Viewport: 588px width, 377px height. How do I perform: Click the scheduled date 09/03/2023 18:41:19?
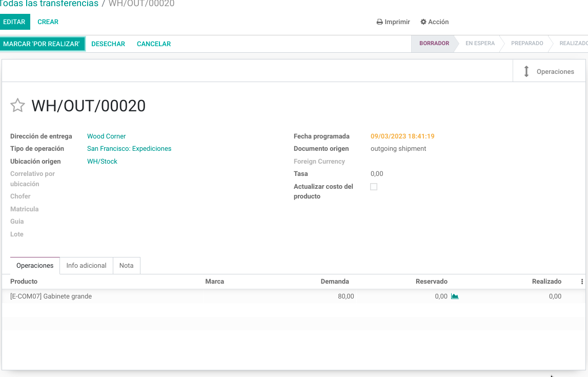point(402,136)
